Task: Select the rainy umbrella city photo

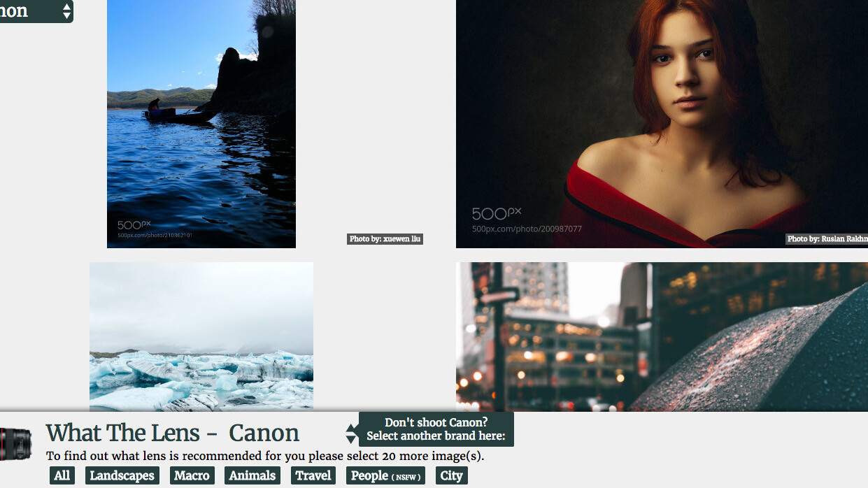Action: coord(662,337)
